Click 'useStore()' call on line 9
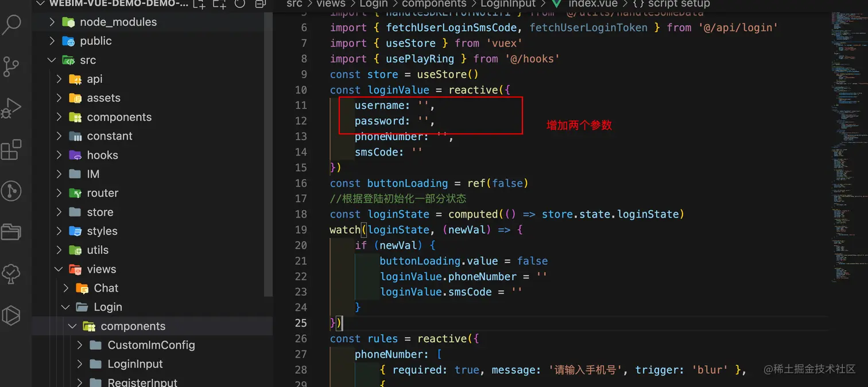868x387 pixels. (x=448, y=74)
